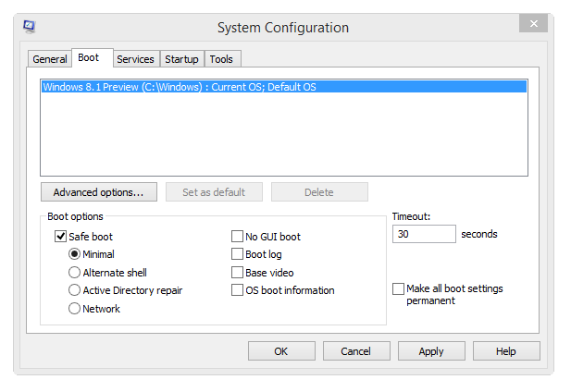Open Advanced options dialog
Viewport: 571px width, 392px height.
coord(99,192)
